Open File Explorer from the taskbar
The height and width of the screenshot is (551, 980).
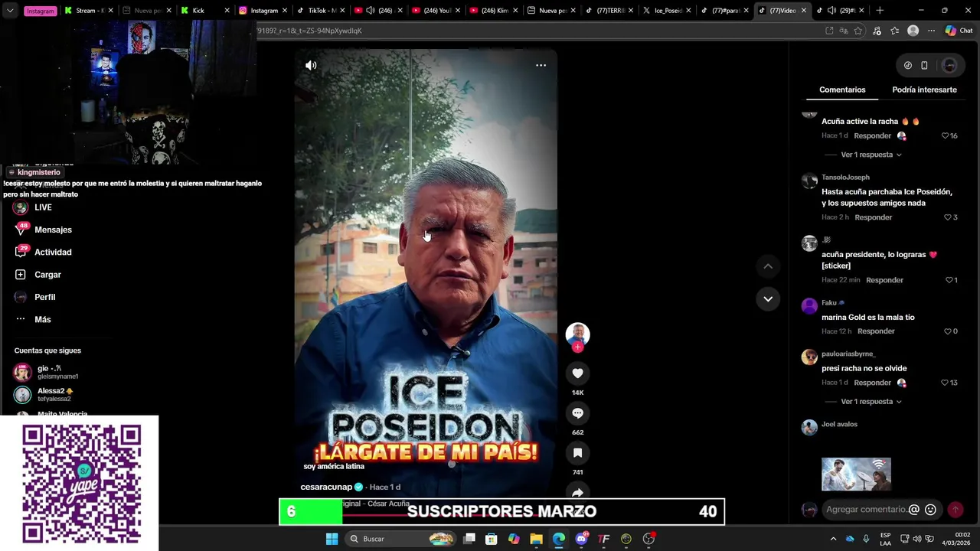point(536,539)
